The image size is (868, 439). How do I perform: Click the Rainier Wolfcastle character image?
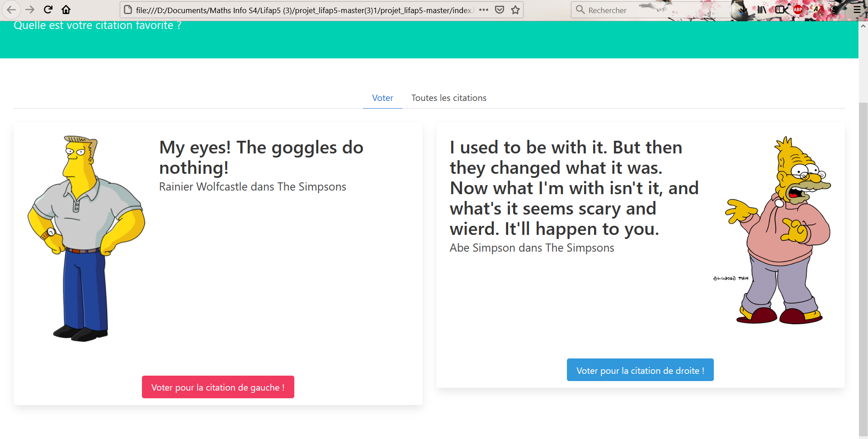click(86, 239)
